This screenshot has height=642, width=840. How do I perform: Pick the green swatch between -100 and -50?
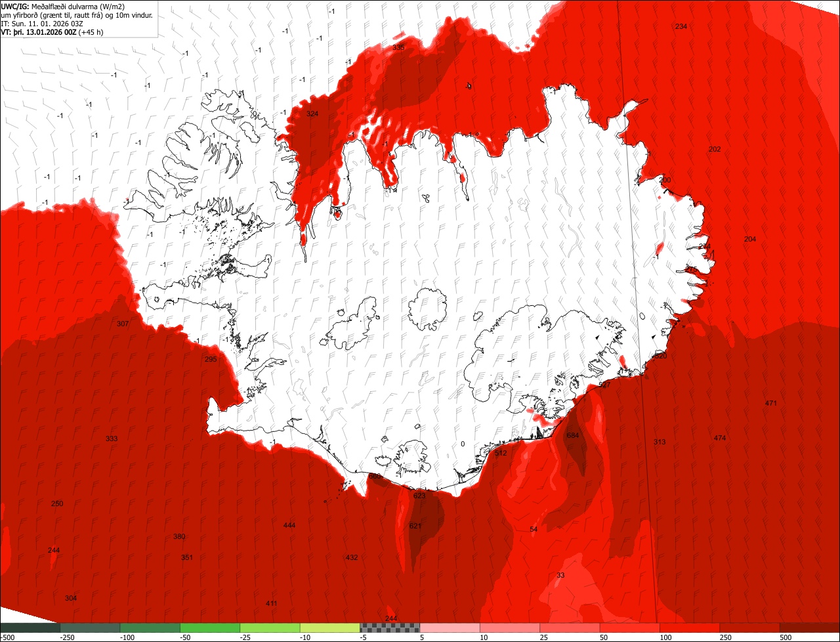(x=150, y=628)
